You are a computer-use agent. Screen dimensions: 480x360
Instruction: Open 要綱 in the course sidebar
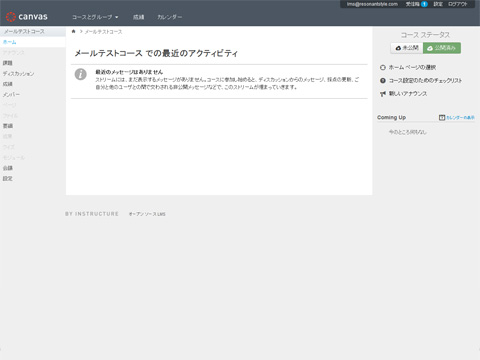[8, 126]
